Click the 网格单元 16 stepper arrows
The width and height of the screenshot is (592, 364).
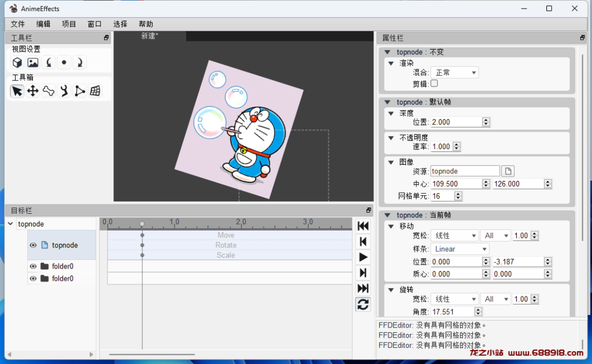[x=458, y=196]
